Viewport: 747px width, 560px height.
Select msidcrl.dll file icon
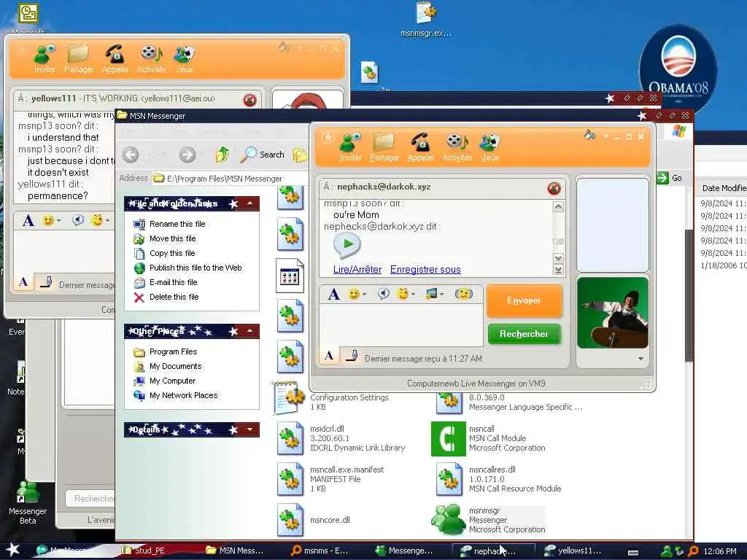290,438
